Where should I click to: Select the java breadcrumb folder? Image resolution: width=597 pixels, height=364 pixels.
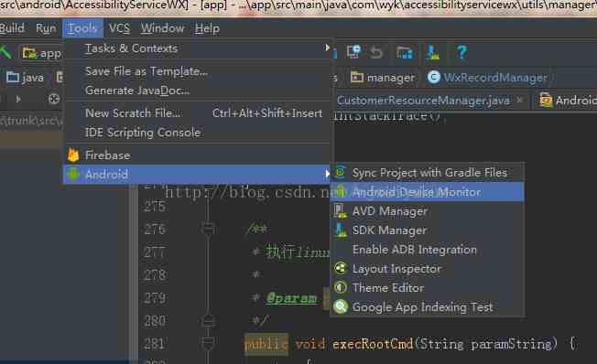coord(25,78)
